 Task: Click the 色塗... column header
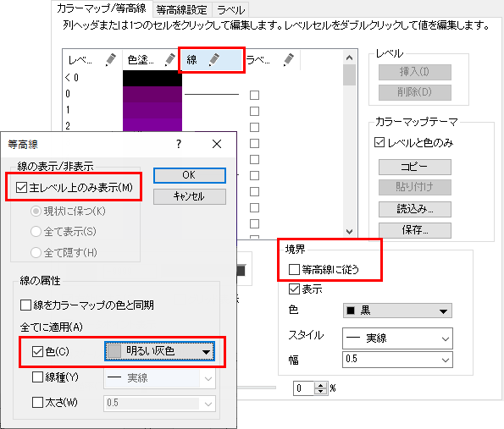coord(152,60)
